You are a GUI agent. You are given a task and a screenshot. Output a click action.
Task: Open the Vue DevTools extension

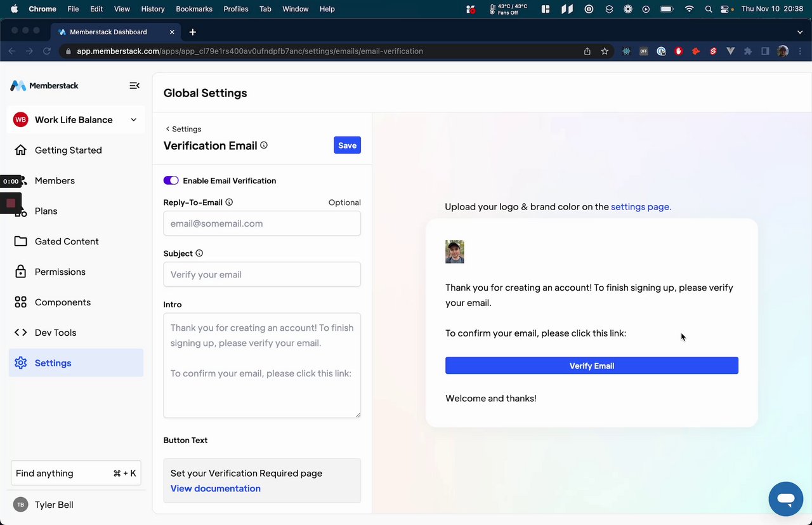click(731, 51)
